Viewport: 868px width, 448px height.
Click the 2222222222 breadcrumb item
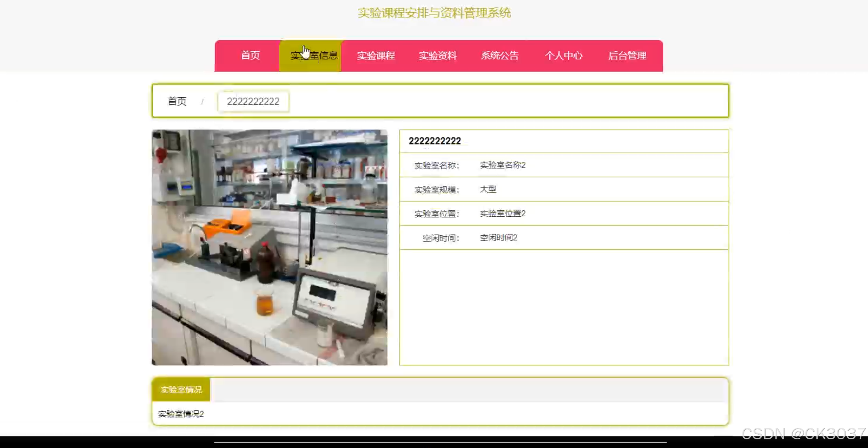[x=253, y=101]
